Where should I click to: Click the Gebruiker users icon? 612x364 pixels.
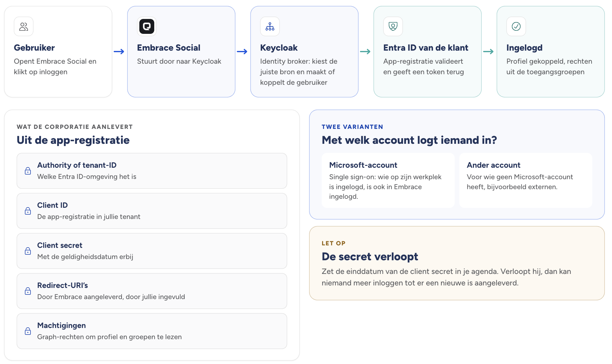click(x=24, y=26)
